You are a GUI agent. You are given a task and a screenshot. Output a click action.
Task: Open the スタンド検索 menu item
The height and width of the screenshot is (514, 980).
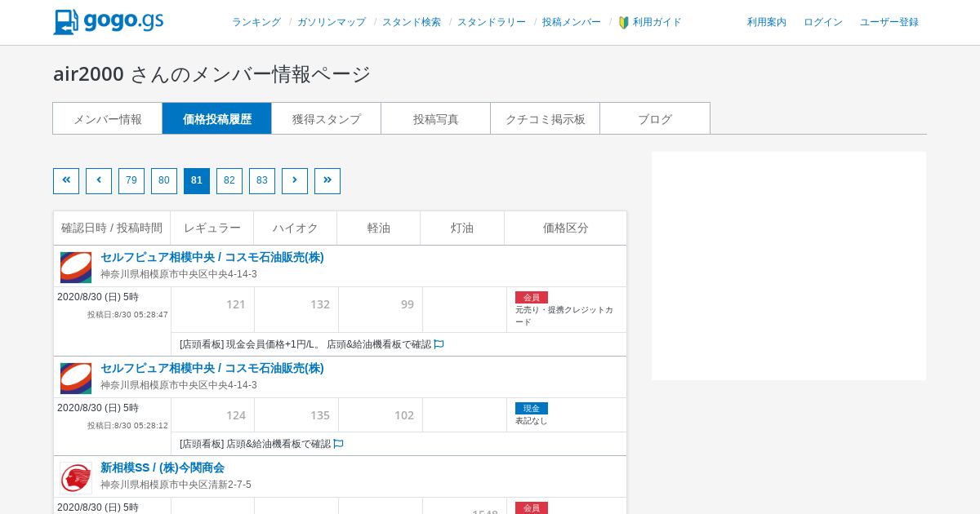click(412, 23)
